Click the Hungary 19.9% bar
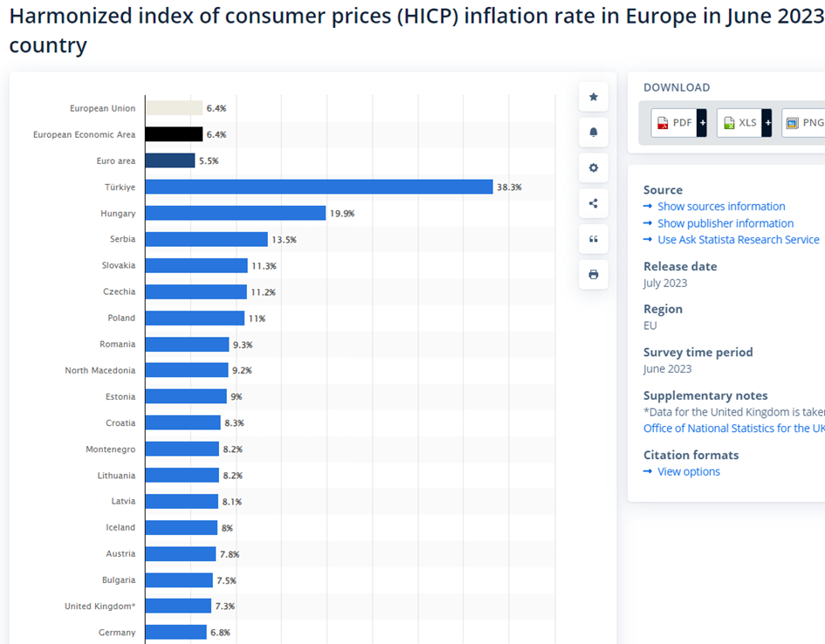825x644 pixels. [235, 213]
